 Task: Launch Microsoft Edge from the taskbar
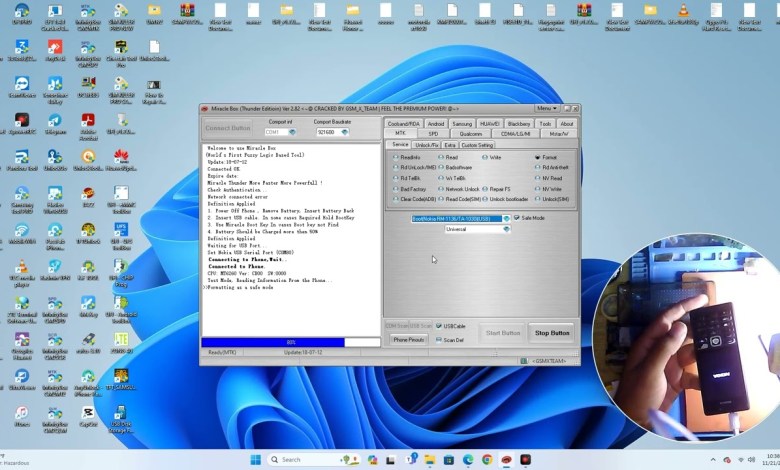tap(468, 460)
